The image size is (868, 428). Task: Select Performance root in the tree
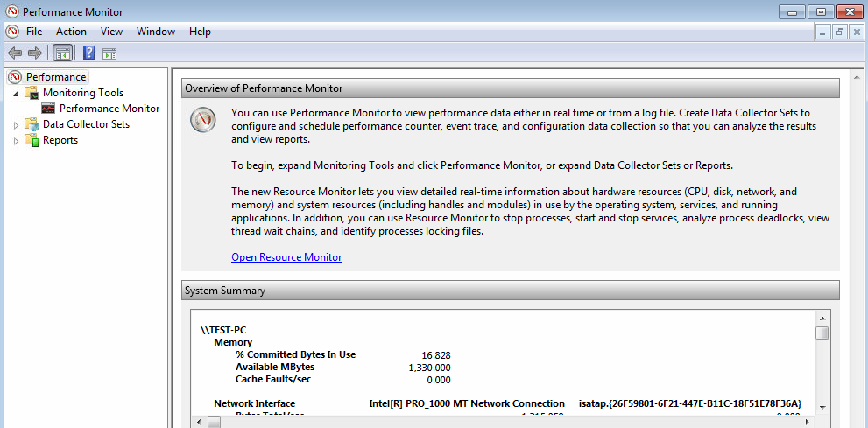pos(56,77)
